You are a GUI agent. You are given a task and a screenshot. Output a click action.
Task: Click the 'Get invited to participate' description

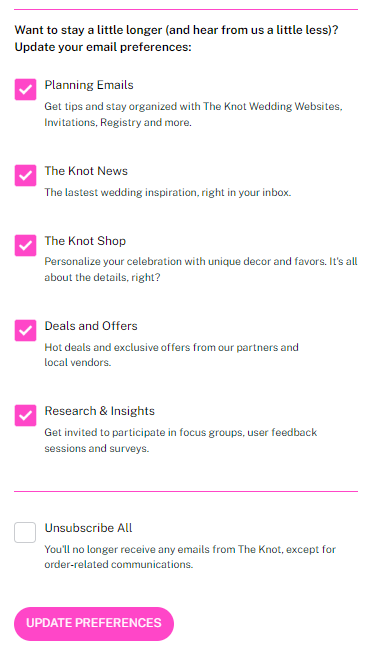(180, 441)
